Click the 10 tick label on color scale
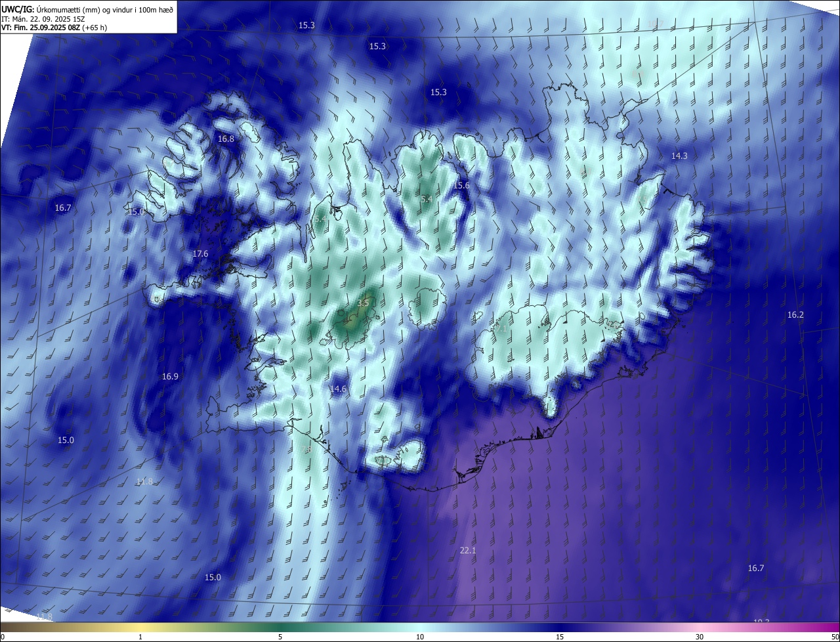The width and height of the screenshot is (840, 642). coord(420,637)
